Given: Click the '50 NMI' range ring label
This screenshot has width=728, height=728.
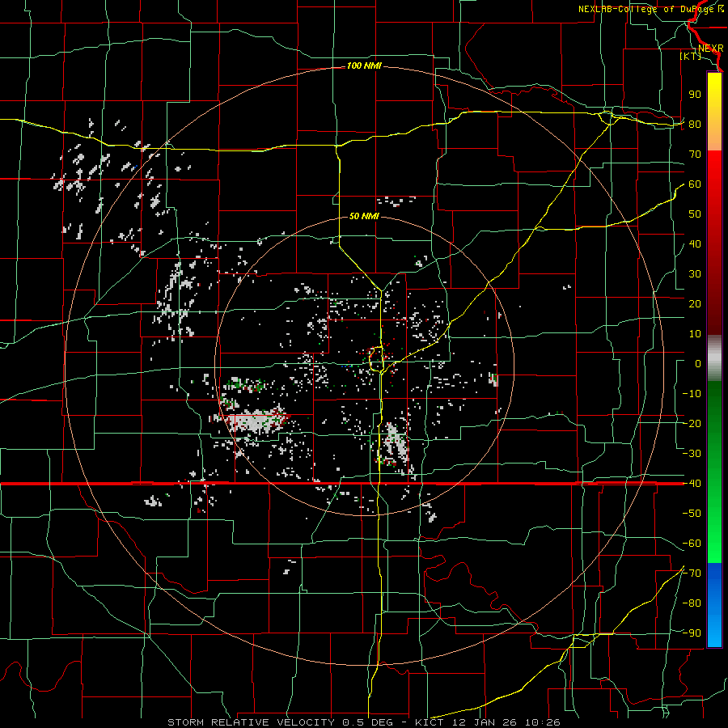Looking at the screenshot, I should coord(364,216).
